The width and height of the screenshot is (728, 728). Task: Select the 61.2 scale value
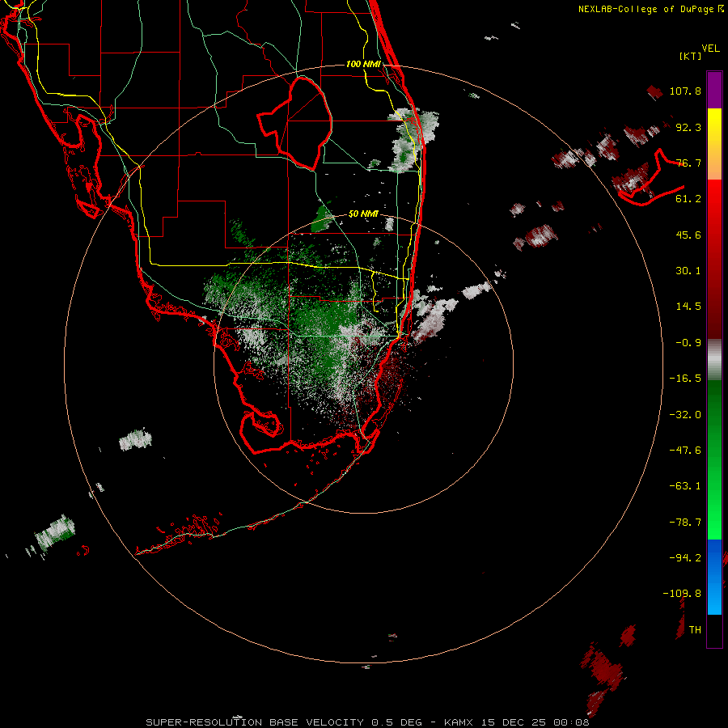(688, 199)
